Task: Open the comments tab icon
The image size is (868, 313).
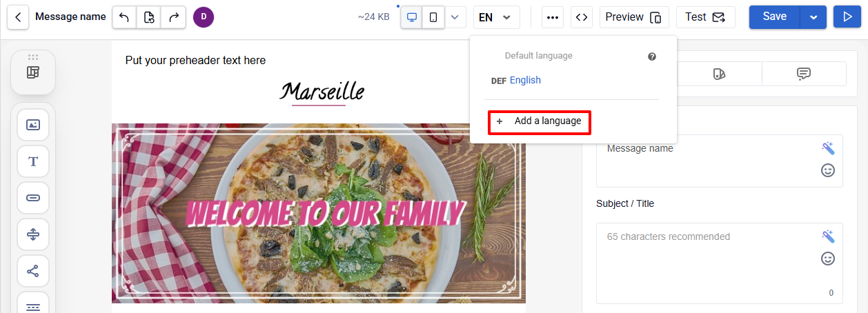Action: click(x=804, y=74)
